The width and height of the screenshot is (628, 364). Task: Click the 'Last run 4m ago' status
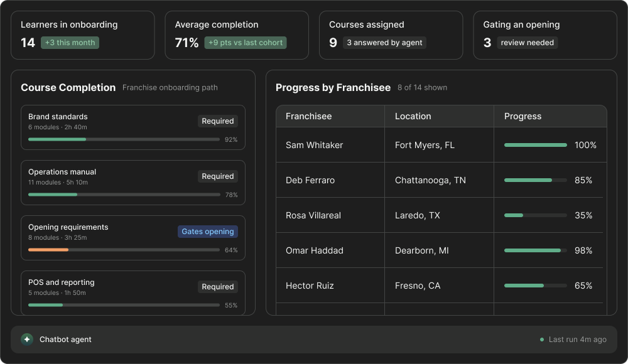pyautogui.click(x=578, y=340)
